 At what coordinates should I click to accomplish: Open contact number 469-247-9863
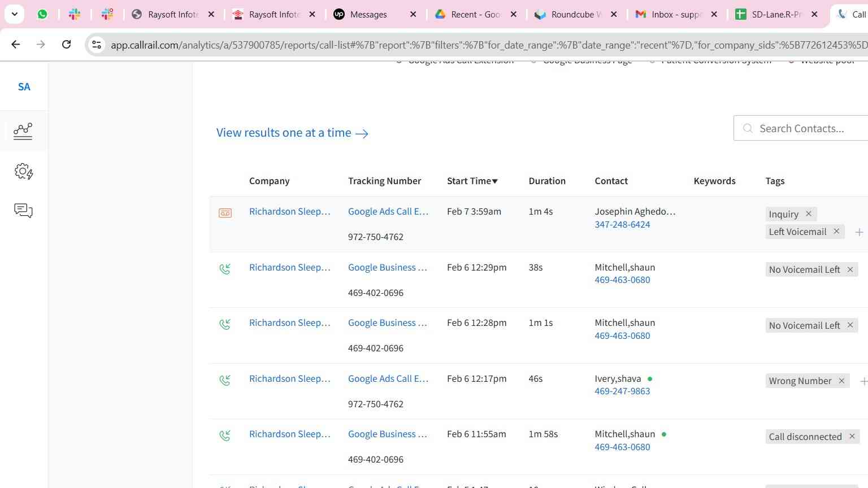622,391
